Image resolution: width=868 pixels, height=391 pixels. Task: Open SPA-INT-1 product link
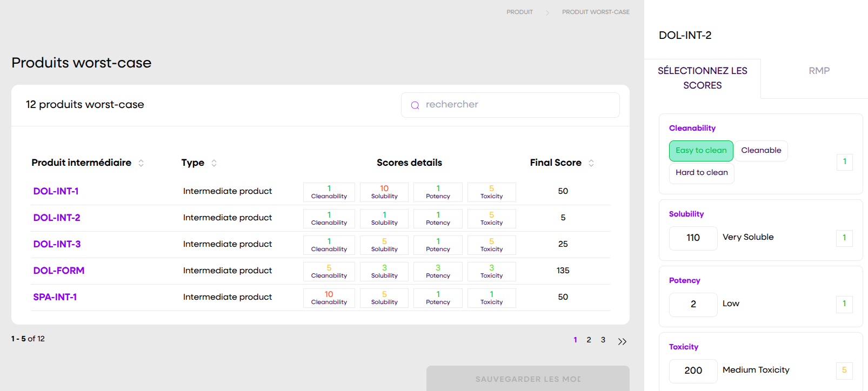pos(55,297)
